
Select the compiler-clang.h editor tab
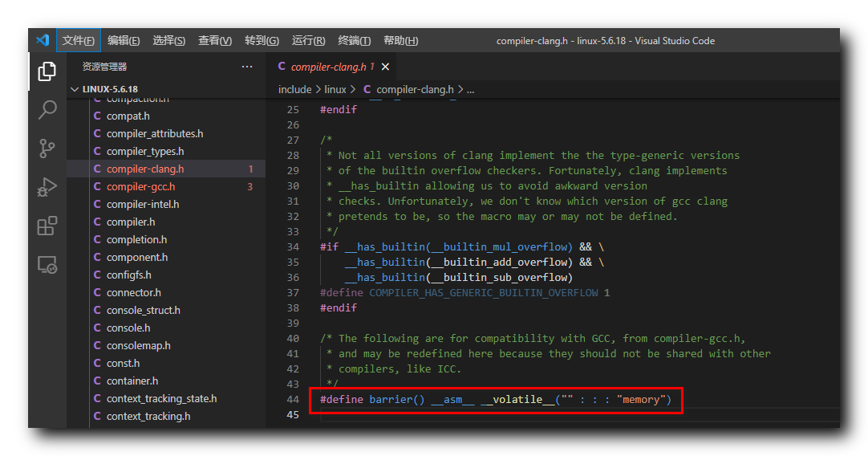click(332, 67)
